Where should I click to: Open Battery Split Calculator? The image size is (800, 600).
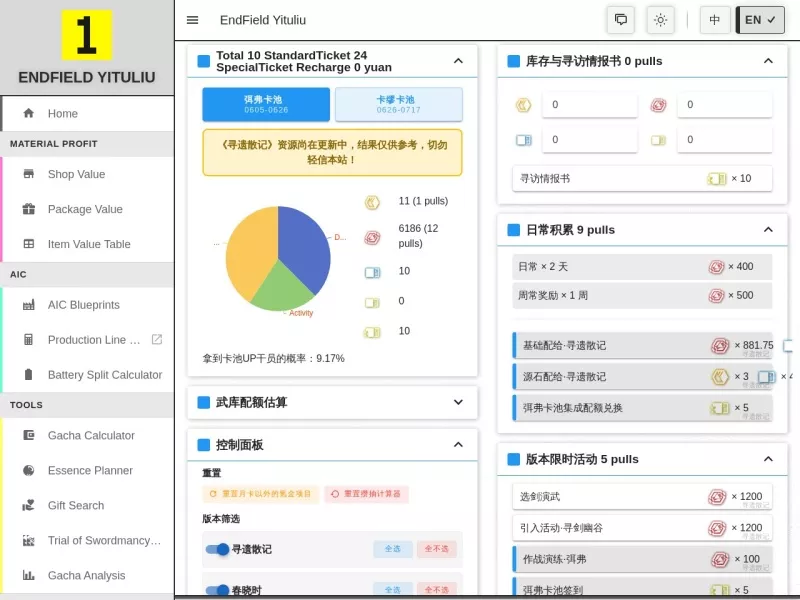87,374
